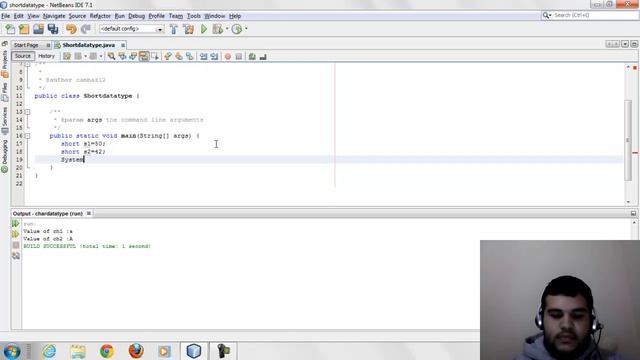
Task: Close the Output chardatatype (run) tab
Action: 89,213
